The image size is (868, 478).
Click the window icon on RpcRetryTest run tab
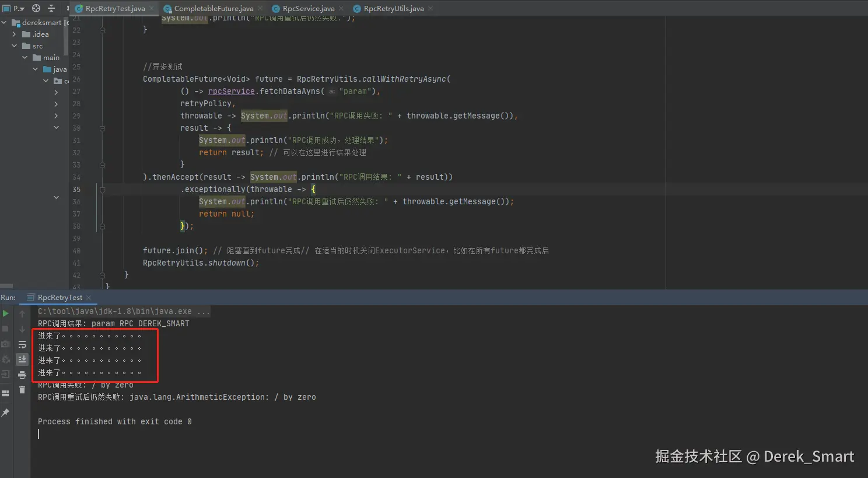31,298
